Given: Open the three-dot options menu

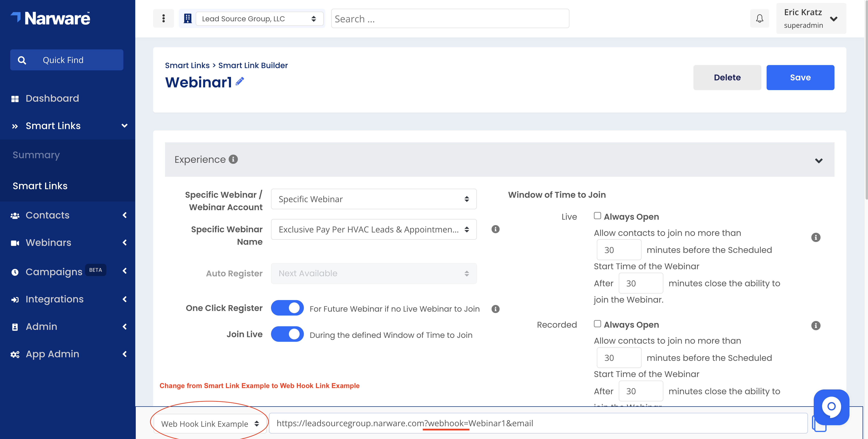Looking at the screenshot, I should [x=163, y=18].
